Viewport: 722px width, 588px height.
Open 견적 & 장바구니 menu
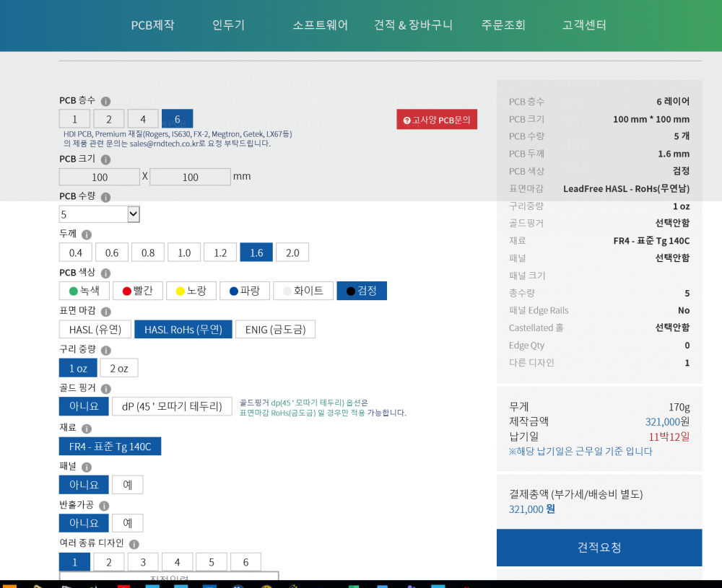point(413,25)
